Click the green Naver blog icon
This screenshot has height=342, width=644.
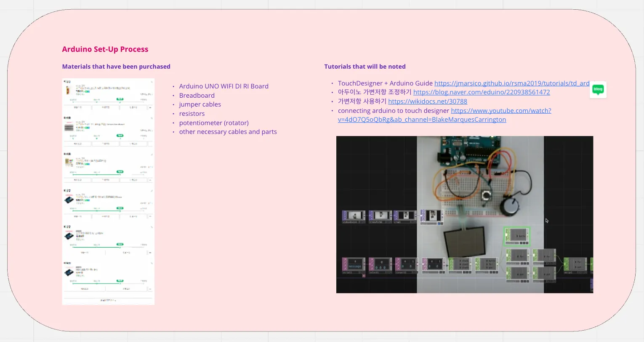pos(598,90)
